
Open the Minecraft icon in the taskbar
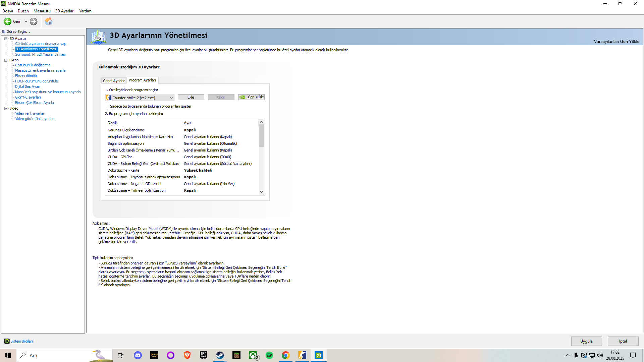tap(236, 355)
